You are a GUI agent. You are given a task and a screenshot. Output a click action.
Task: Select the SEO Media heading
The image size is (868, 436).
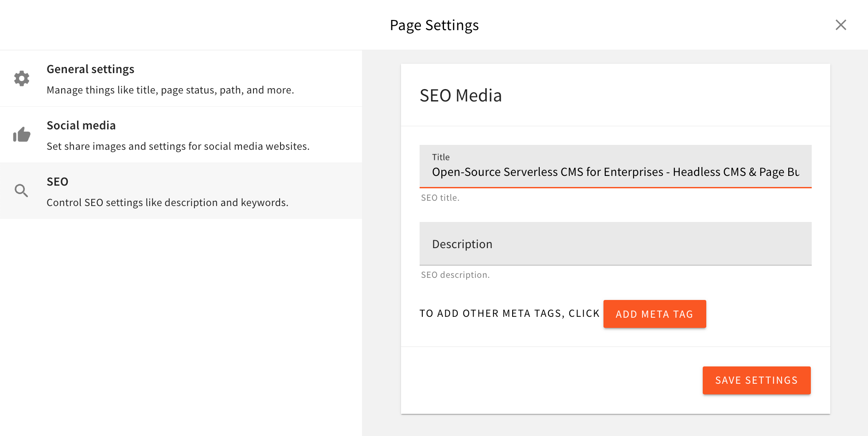pos(461,95)
